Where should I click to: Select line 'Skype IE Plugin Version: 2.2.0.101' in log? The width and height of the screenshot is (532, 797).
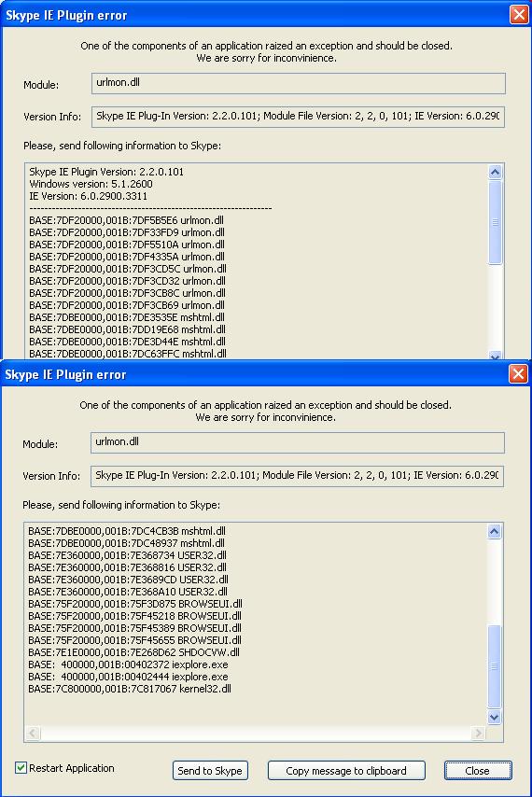pos(106,172)
